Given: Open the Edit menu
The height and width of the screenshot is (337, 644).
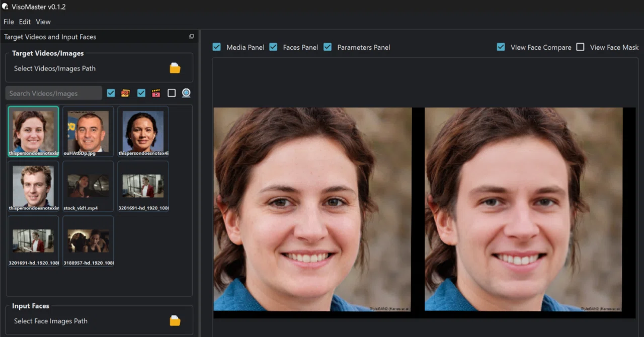Looking at the screenshot, I should coord(25,22).
